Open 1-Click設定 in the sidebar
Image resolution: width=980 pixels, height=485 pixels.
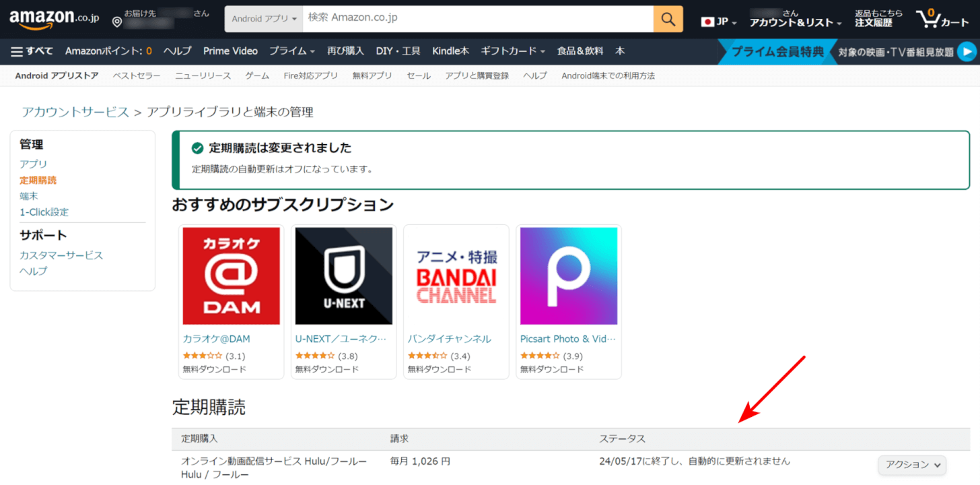[x=44, y=212]
